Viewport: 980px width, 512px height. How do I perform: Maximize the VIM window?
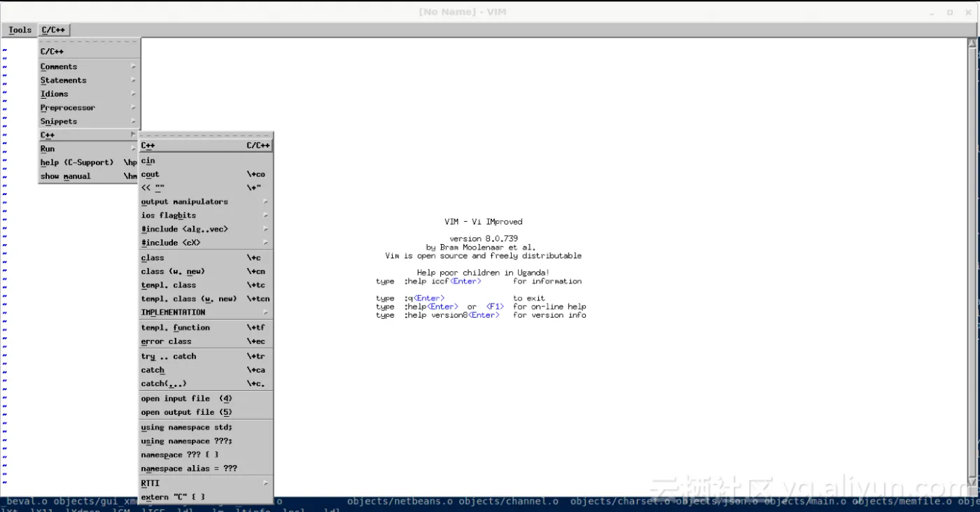(950, 12)
